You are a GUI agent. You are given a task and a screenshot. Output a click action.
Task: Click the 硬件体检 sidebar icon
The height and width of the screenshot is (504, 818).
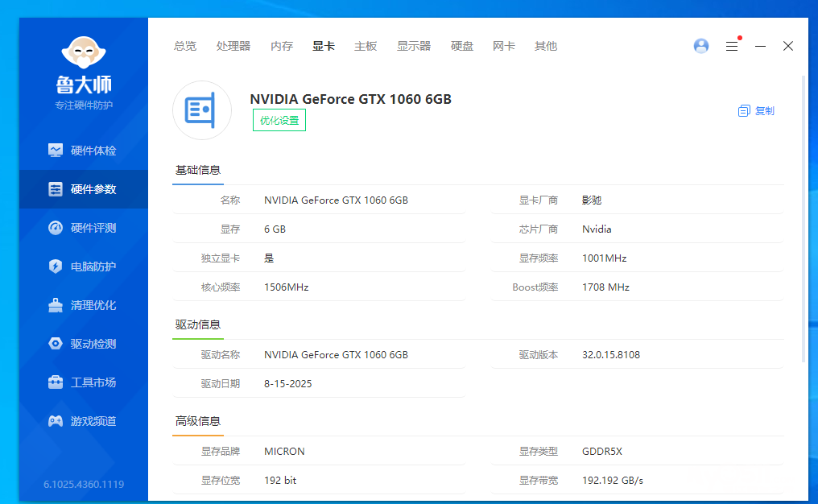point(56,151)
